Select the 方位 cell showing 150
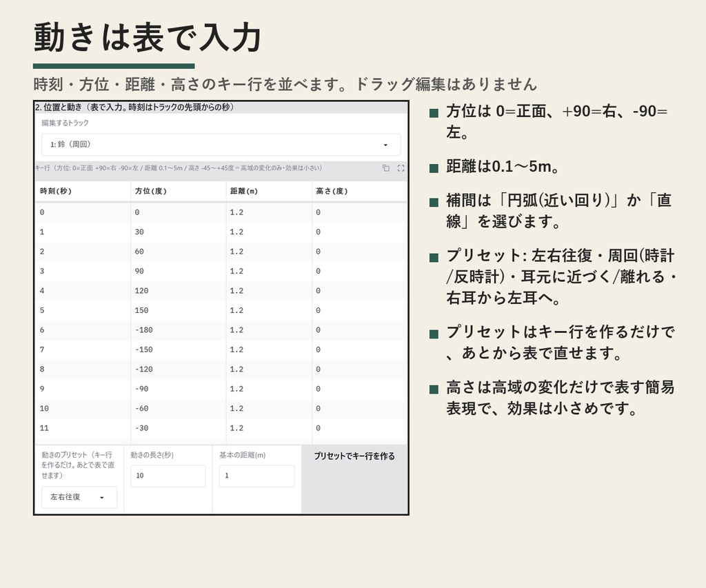706x588 pixels. coord(179,310)
